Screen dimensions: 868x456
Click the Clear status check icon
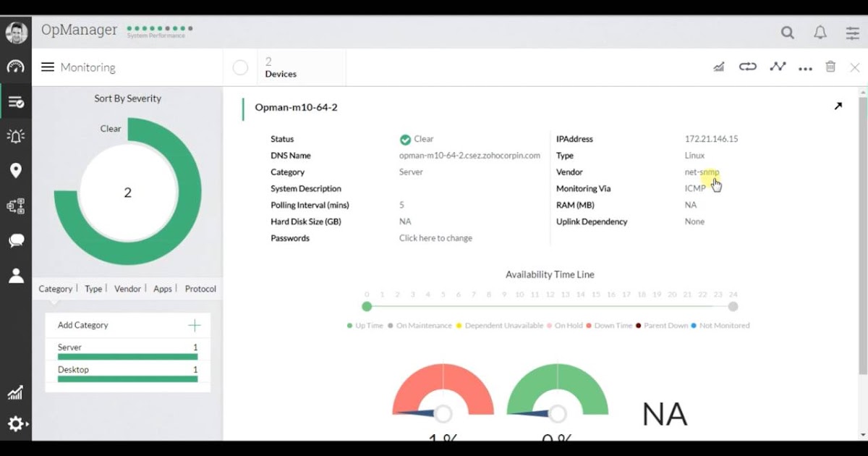tap(405, 140)
